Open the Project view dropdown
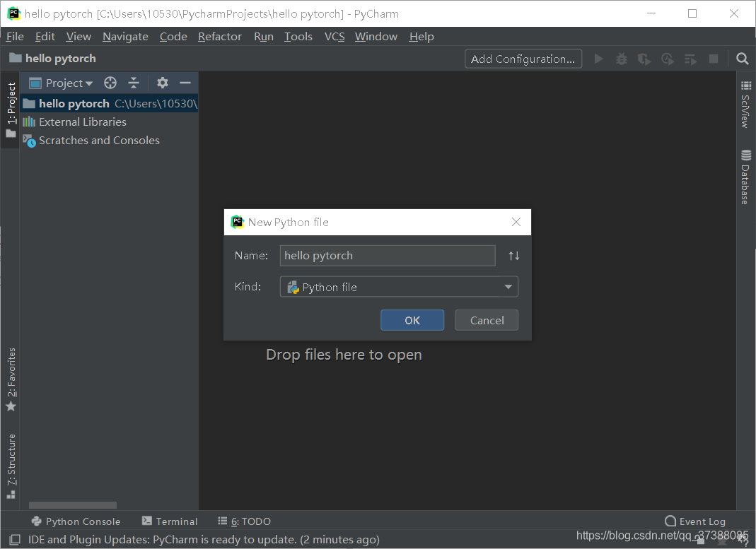The width and height of the screenshot is (756, 549). (x=62, y=83)
